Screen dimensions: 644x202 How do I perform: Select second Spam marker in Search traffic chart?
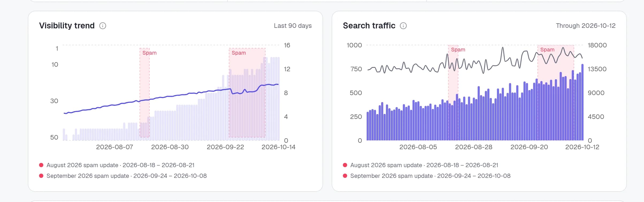tap(547, 50)
